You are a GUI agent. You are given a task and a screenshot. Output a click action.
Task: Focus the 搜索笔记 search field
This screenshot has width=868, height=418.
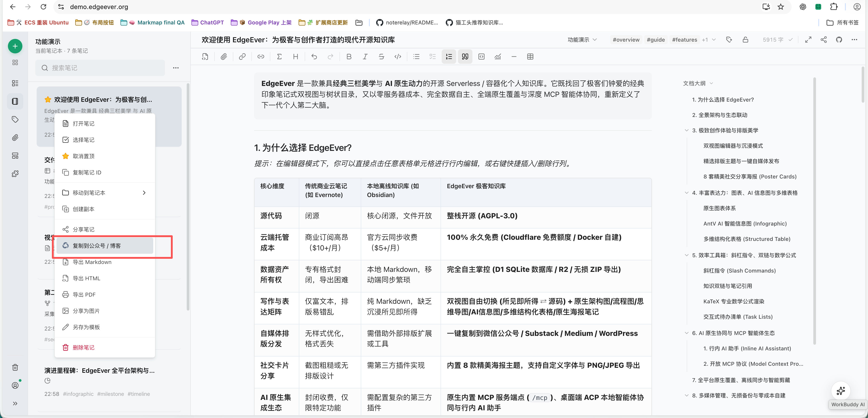click(100, 68)
